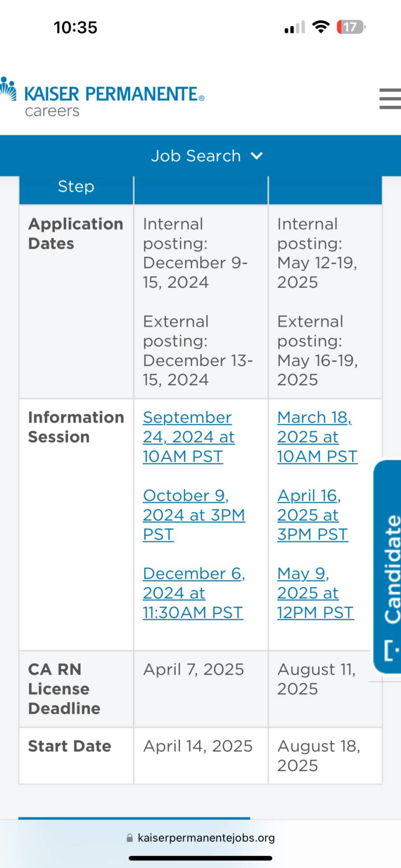
Task: Open the hamburger navigation menu
Action: pos(390,98)
